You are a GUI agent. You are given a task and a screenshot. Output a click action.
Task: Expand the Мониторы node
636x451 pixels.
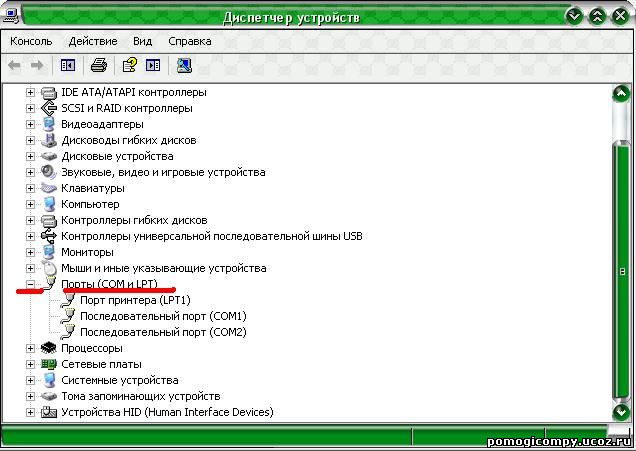[30, 252]
